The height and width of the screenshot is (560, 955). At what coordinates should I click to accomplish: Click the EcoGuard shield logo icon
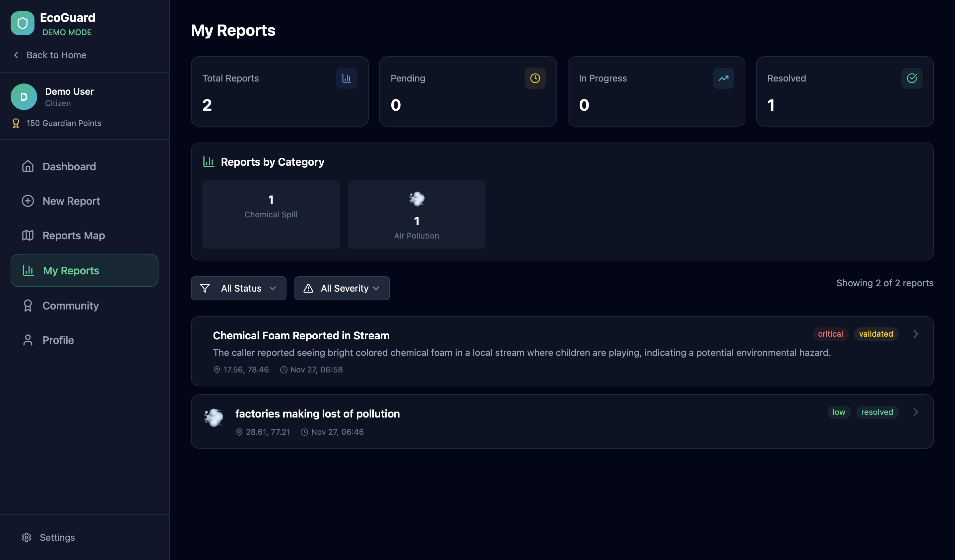(22, 23)
